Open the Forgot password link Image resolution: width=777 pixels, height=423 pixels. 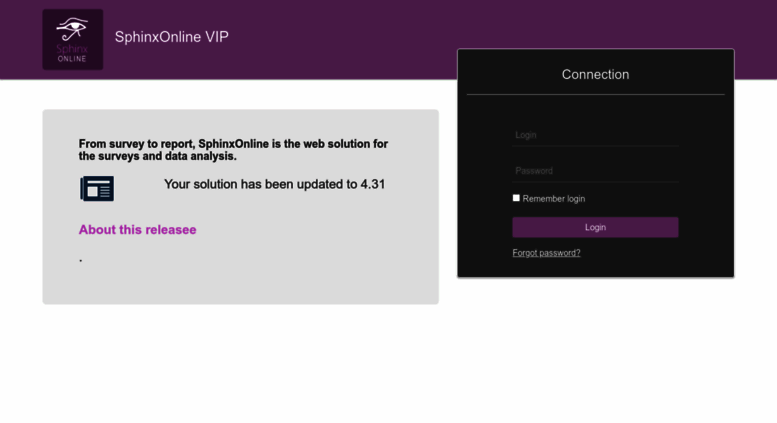(546, 253)
